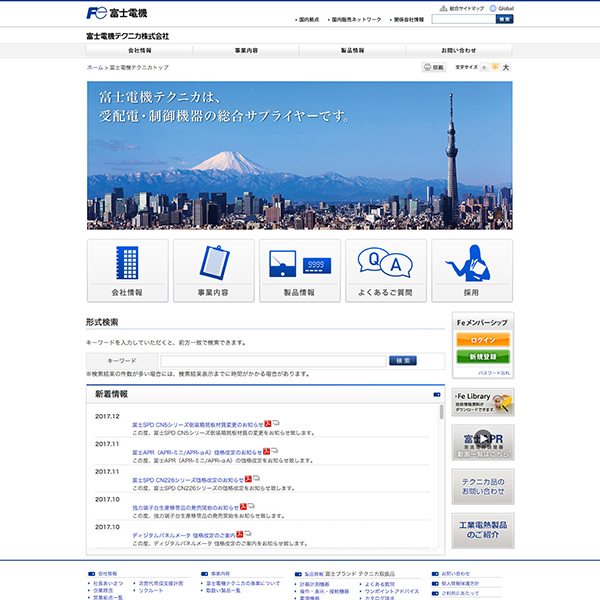Set text size to large (大)
Screen dimensions: 600x600
click(x=506, y=67)
